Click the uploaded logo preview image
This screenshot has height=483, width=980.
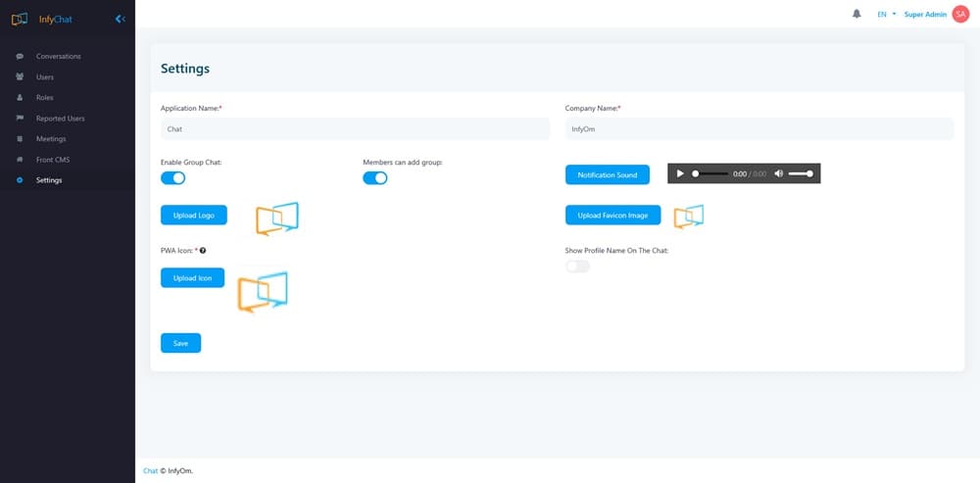[276, 218]
